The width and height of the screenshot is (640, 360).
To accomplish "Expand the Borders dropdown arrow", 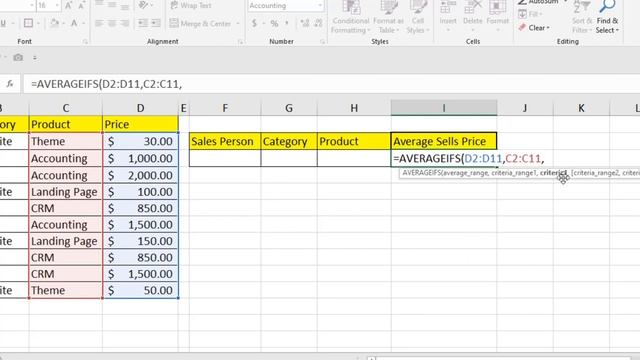I will (x=39, y=23).
